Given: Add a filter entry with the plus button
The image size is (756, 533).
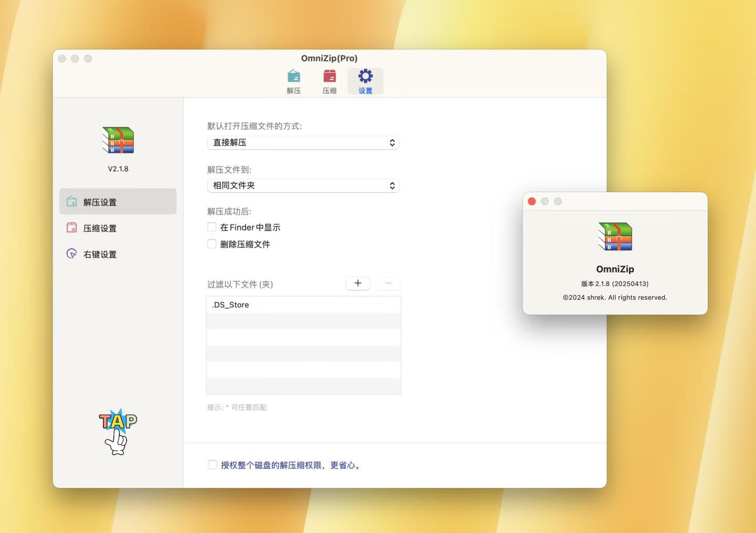Looking at the screenshot, I should tap(358, 283).
